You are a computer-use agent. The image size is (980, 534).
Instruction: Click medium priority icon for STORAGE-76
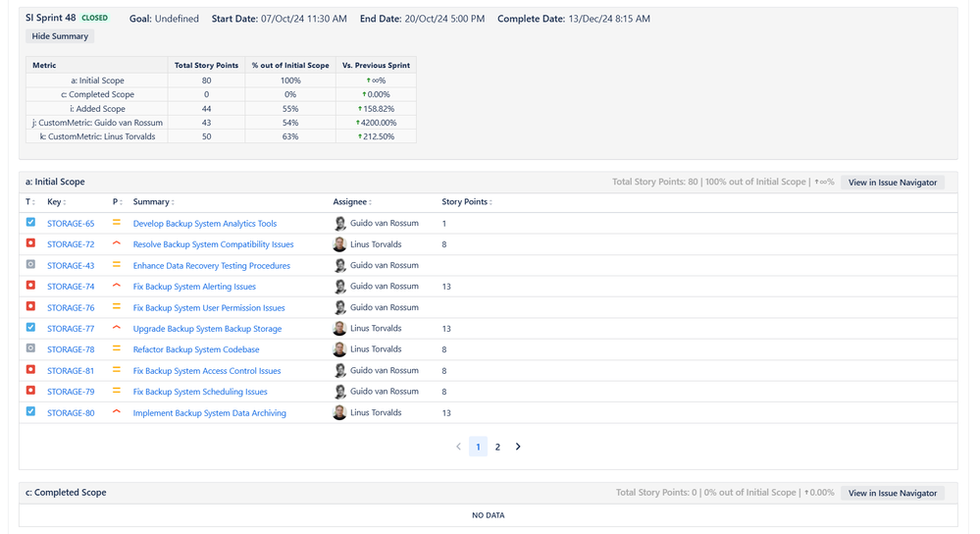pos(117,306)
